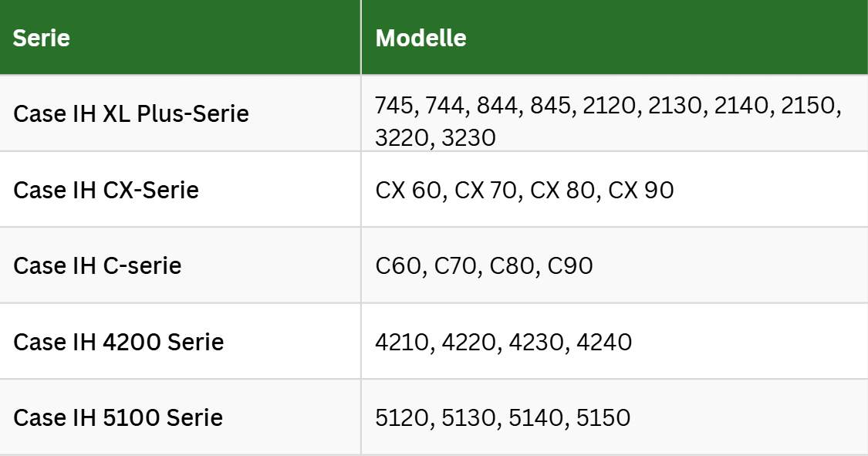Click the Modelle column header
This screenshot has width=868, height=456.
[420, 38]
